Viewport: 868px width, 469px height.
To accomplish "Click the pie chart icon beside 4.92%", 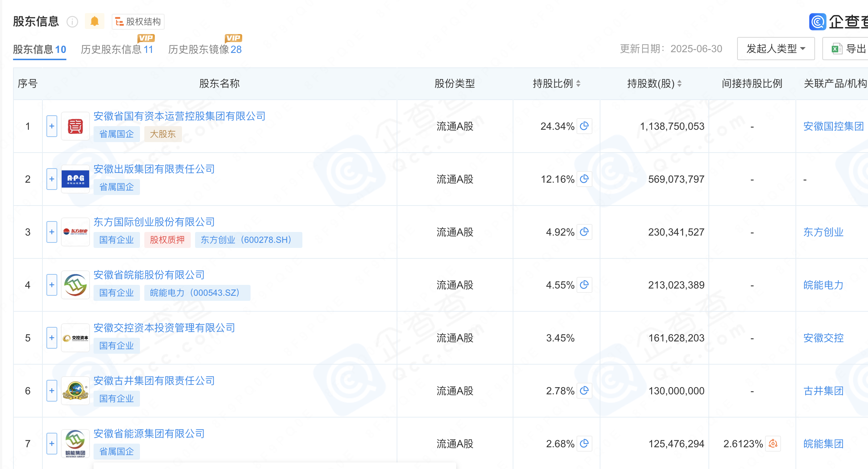I will (x=584, y=232).
